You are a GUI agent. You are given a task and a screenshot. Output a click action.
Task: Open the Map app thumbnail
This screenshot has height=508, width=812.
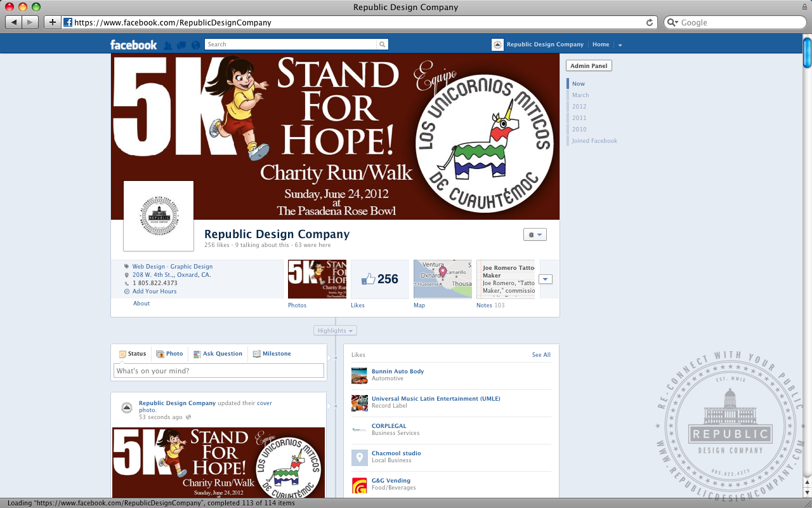click(x=443, y=279)
